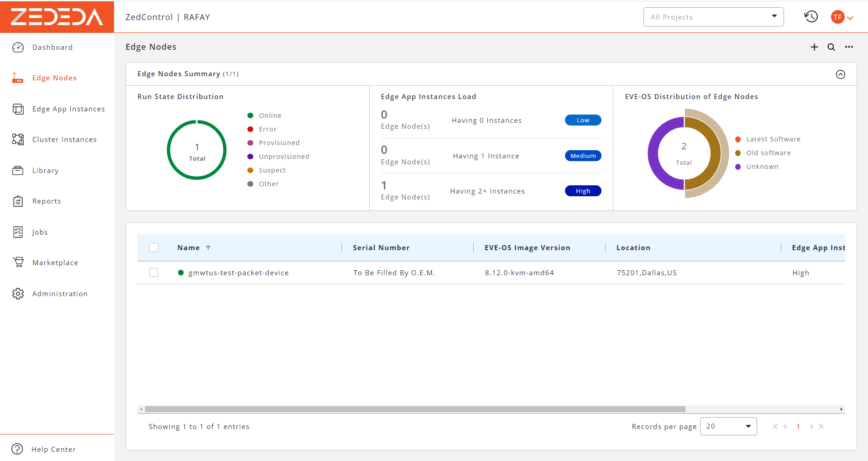868x461 pixels.
Task: Click the Edge App Instances icon
Action: 18,109
